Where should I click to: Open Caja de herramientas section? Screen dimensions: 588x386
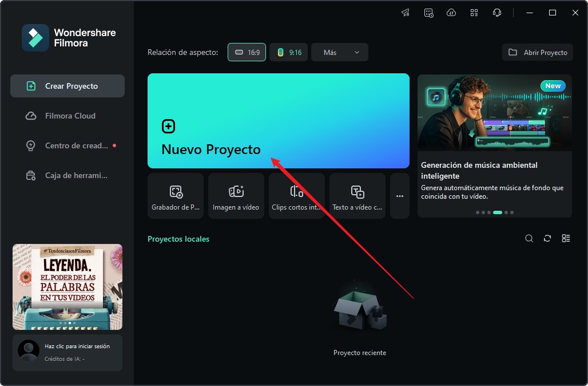(67, 175)
